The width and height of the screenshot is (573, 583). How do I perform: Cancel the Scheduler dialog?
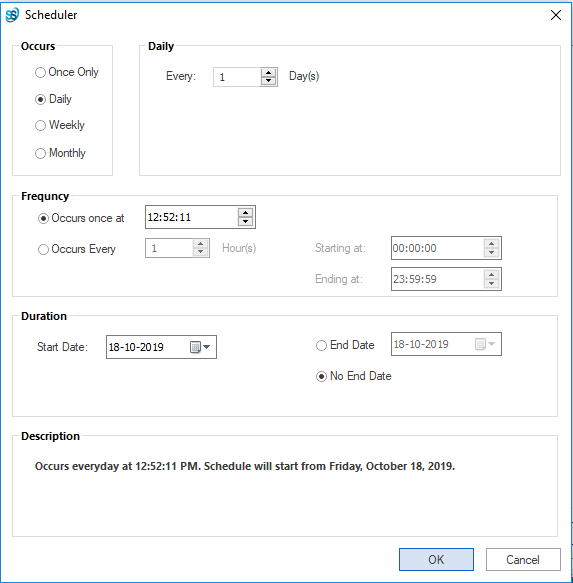pos(523,559)
